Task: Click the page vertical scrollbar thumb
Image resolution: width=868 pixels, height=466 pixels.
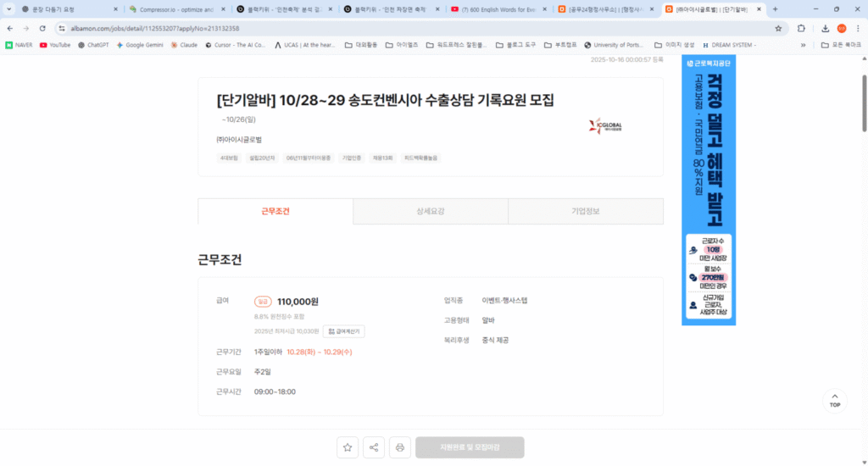Action: [x=864, y=103]
